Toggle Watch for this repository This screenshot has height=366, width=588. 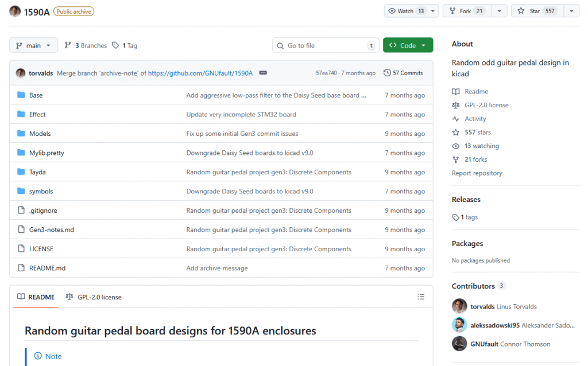pos(407,11)
